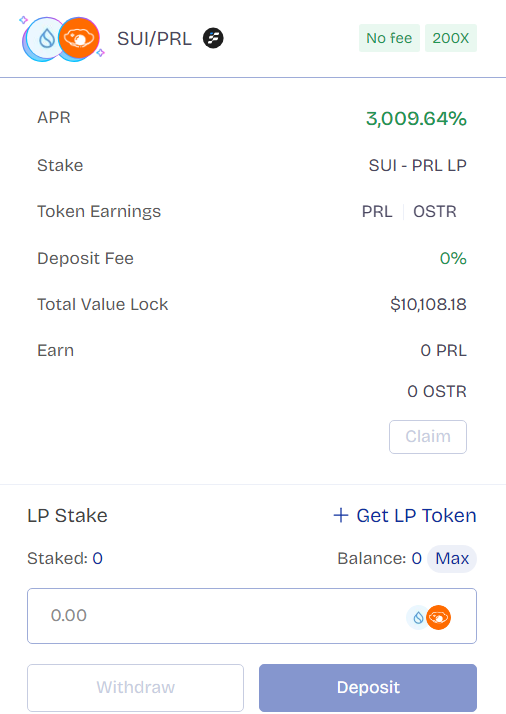506x714 pixels.
Task: Click the Staked amount value
Action: [x=97, y=558]
